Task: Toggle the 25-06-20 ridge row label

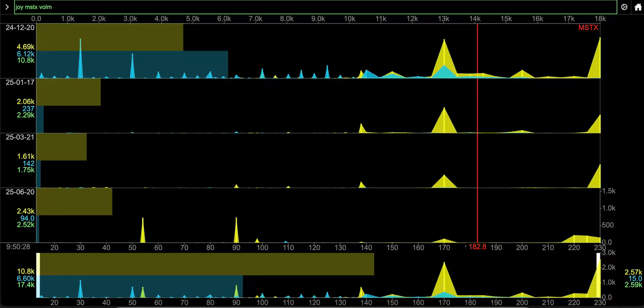Action: (19, 192)
